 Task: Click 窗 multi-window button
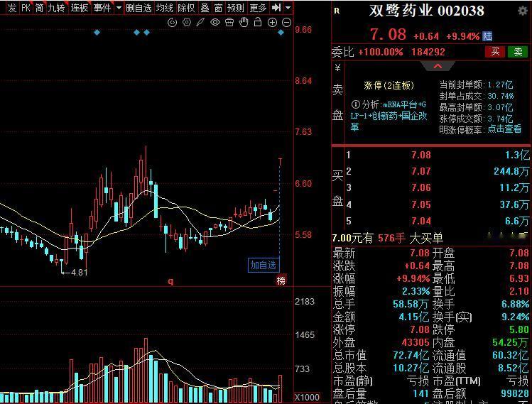coord(218,8)
